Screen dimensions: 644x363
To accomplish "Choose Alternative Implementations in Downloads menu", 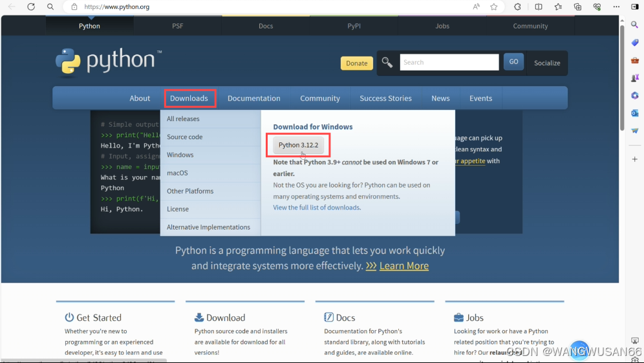I will tap(210, 227).
